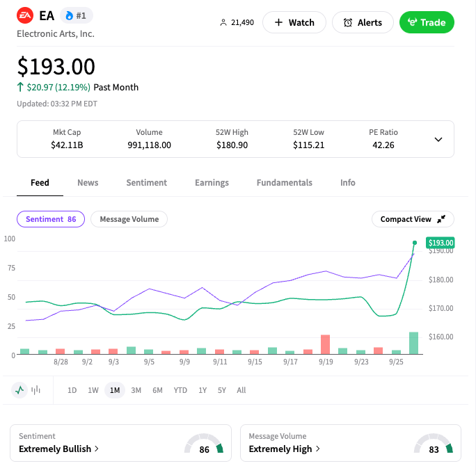Click the green Trade button

[x=427, y=22]
